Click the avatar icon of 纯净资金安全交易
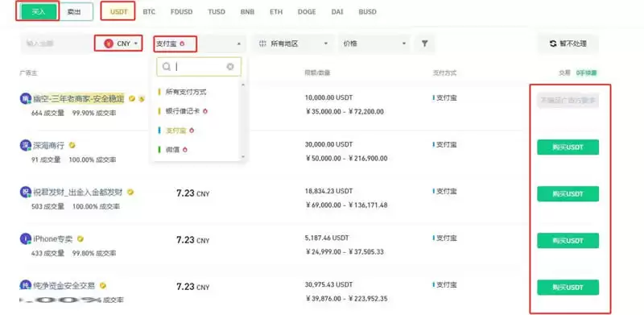The image size is (644, 315). click(26, 285)
